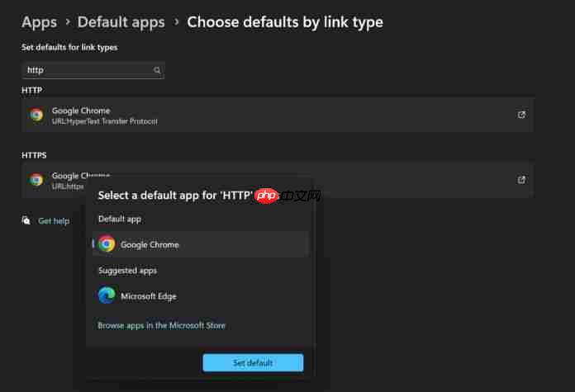
Task: Open the HTTP Google Chrome entry
Action: pos(278,115)
